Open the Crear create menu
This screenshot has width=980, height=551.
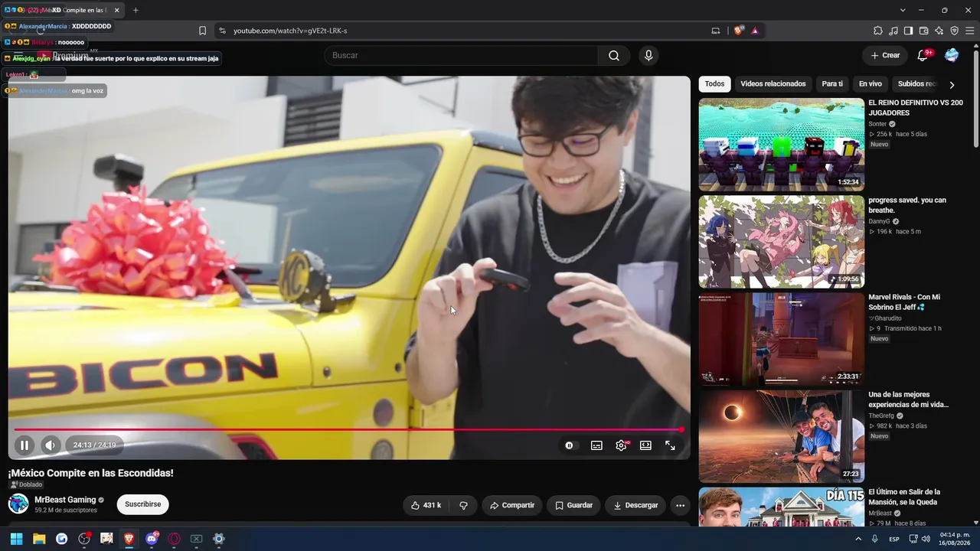click(885, 55)
